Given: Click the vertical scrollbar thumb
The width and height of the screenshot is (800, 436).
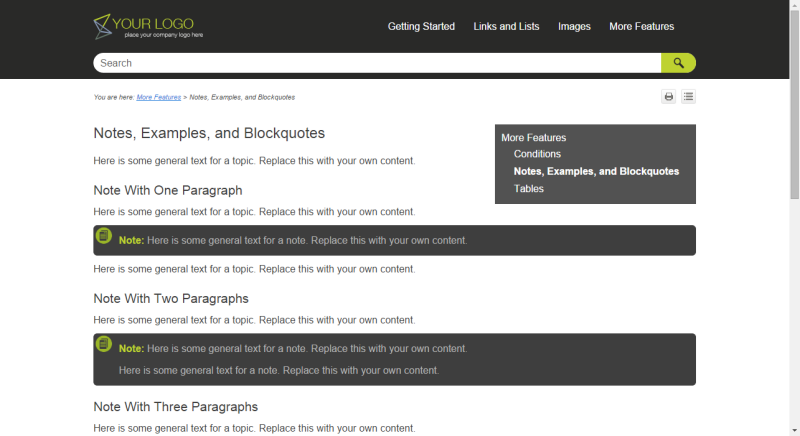Looking at the screenshot, I should point(794,105).
